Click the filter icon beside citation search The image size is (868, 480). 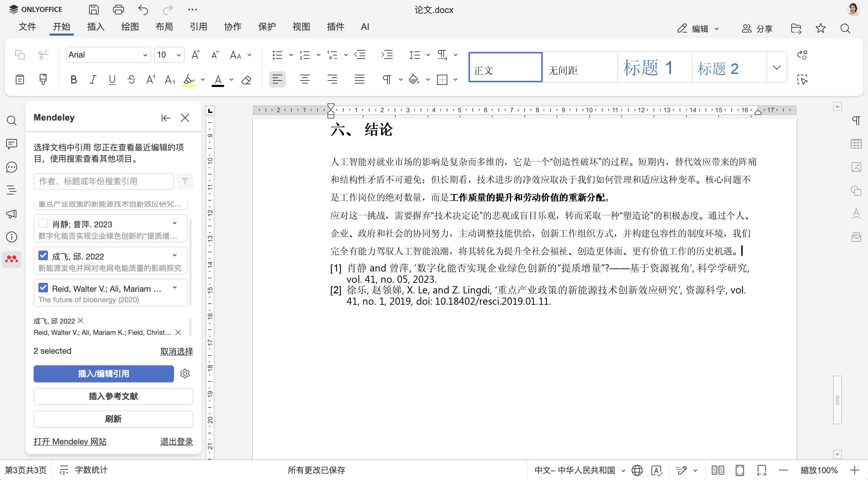click(185, 181)
